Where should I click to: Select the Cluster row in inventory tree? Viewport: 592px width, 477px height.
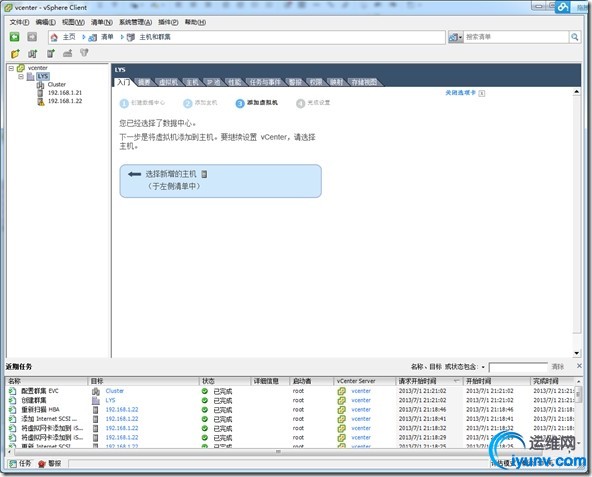point(57,85)
